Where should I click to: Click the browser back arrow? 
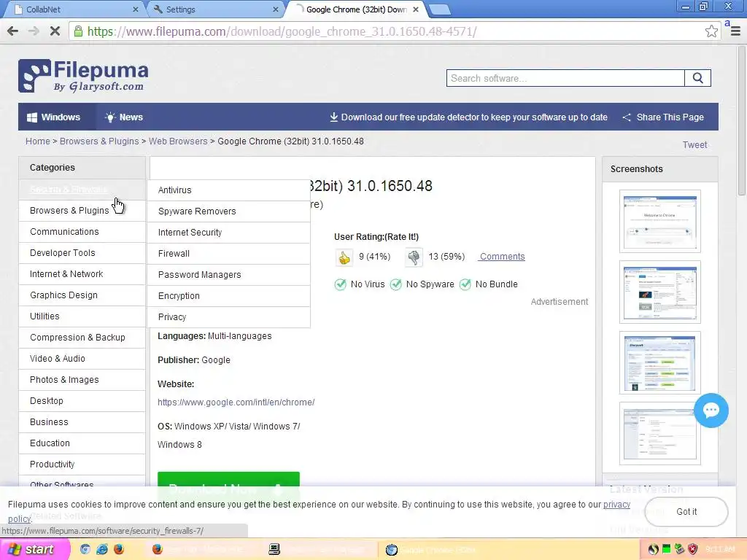point(13,31)
